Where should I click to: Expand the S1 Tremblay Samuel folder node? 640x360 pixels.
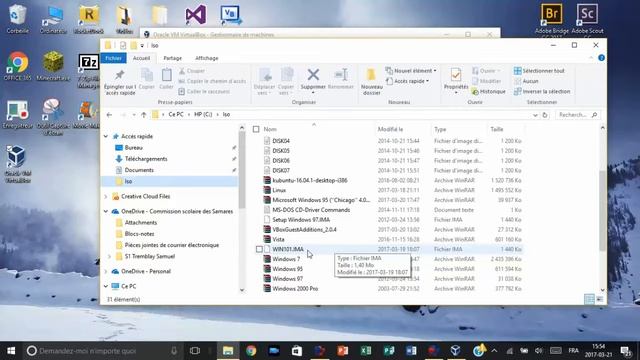[109, 256]
